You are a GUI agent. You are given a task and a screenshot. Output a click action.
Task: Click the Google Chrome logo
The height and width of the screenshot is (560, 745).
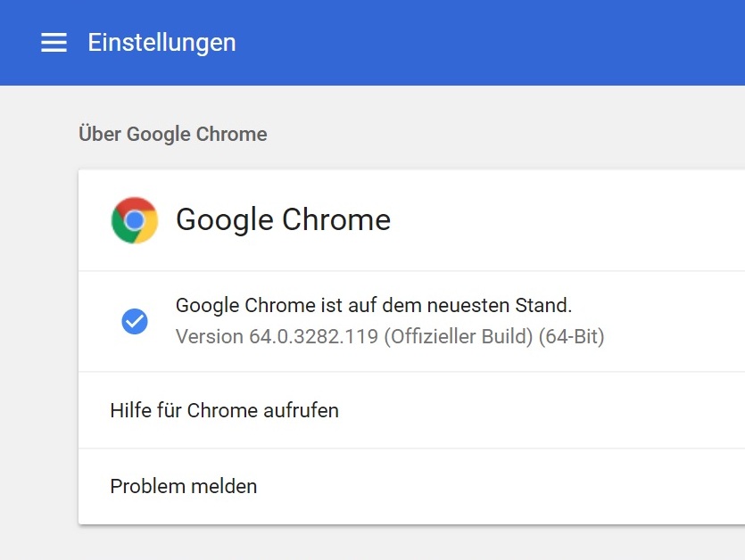[135, 220]
